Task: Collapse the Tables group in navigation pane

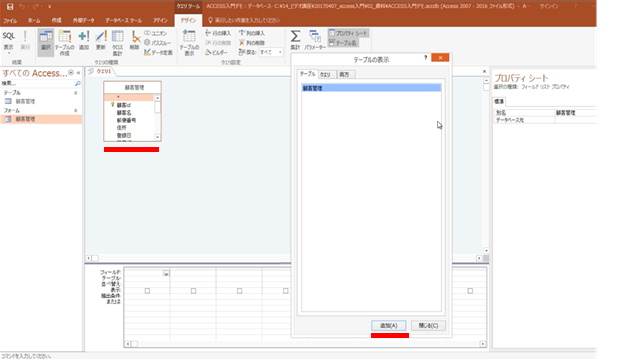Action: coord(76,93)
